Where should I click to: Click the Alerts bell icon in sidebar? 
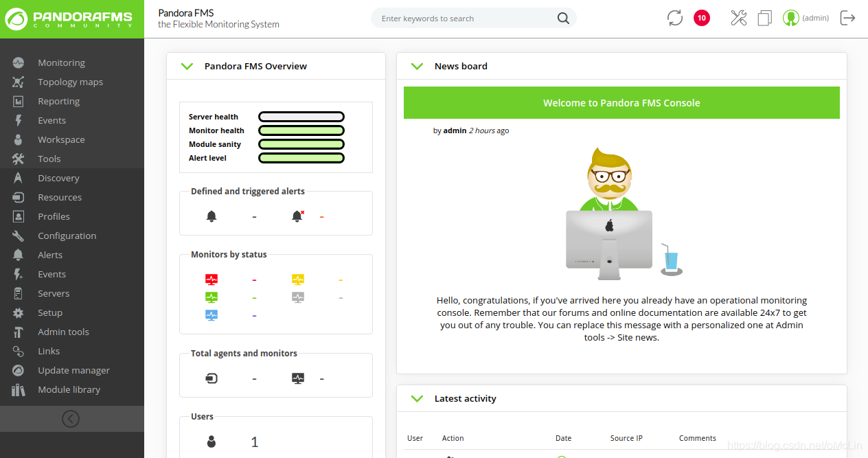(x=19, y=255)
